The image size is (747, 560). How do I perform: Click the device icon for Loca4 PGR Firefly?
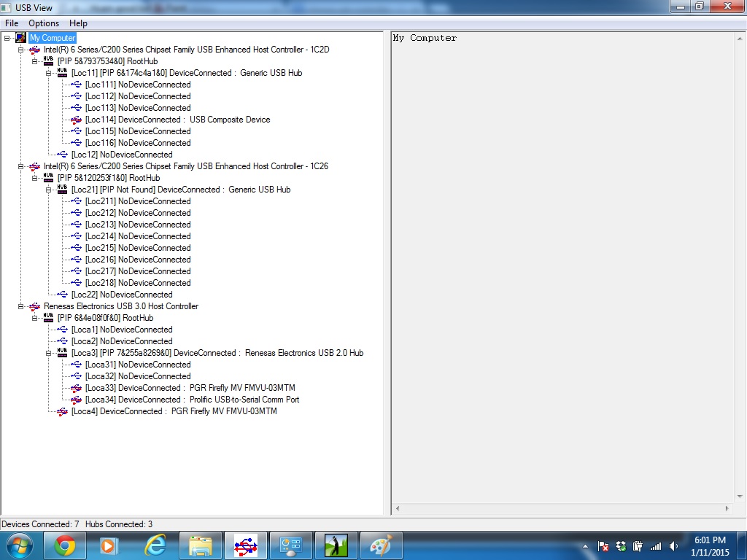[x=63, y=411]
